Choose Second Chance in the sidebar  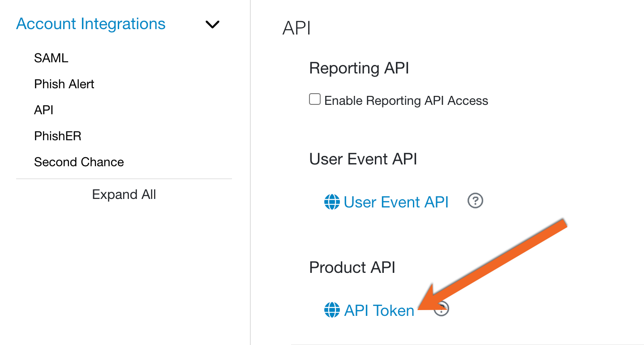click(x=79, y=162)
